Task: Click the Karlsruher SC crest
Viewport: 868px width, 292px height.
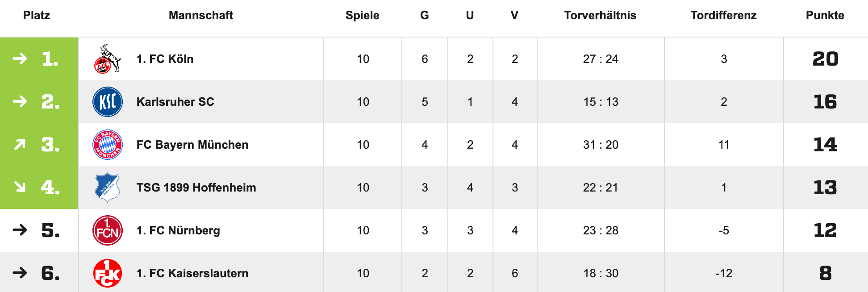Action: 107,102
